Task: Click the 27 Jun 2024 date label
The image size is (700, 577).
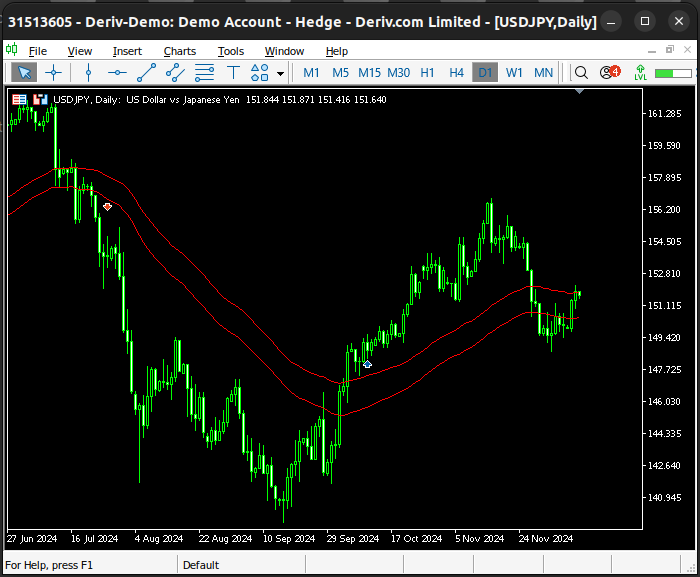Action: click(x=32, y=539)
